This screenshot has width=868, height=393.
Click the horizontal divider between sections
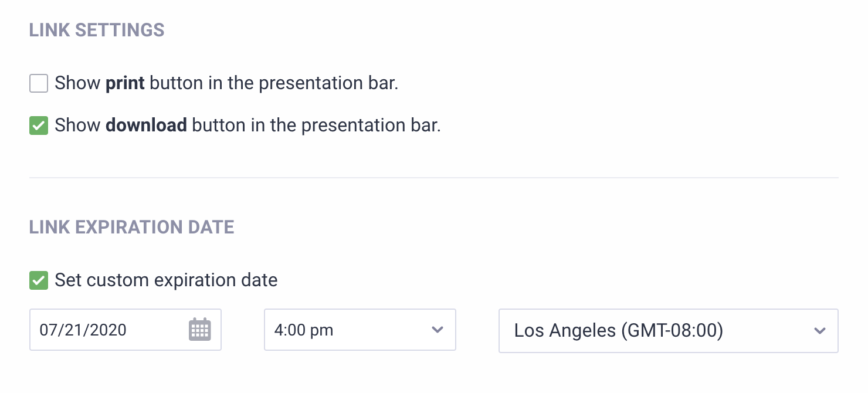tap(434, 177)
